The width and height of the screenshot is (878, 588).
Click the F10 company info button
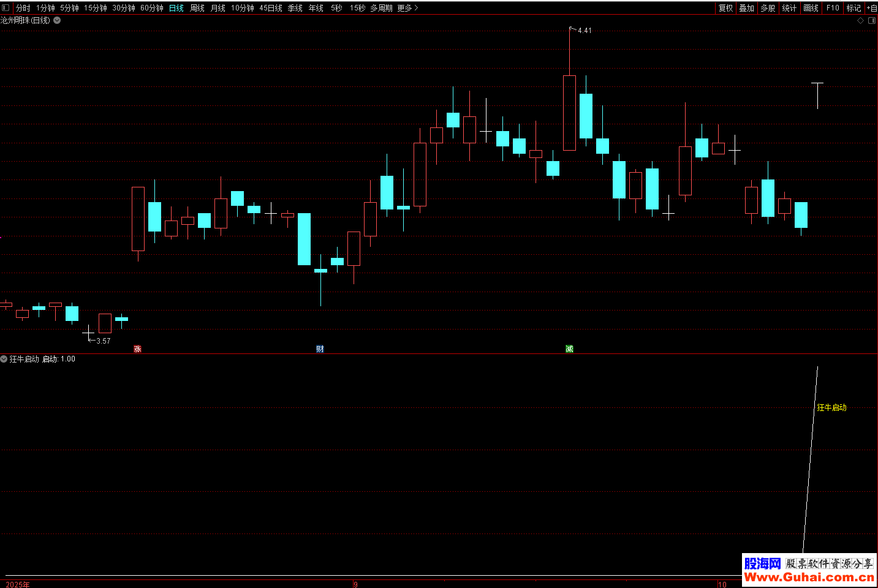pos(833,8)
